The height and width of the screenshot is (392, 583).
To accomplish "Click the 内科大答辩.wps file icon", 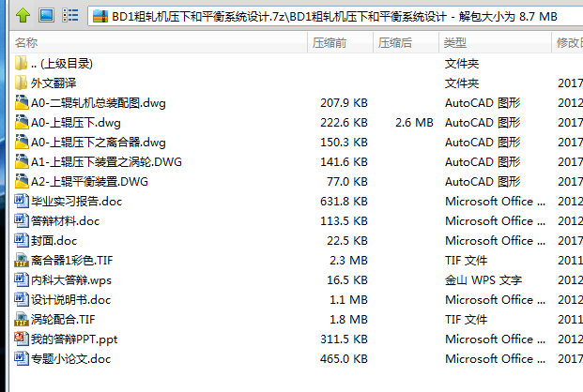I will 23,279.
